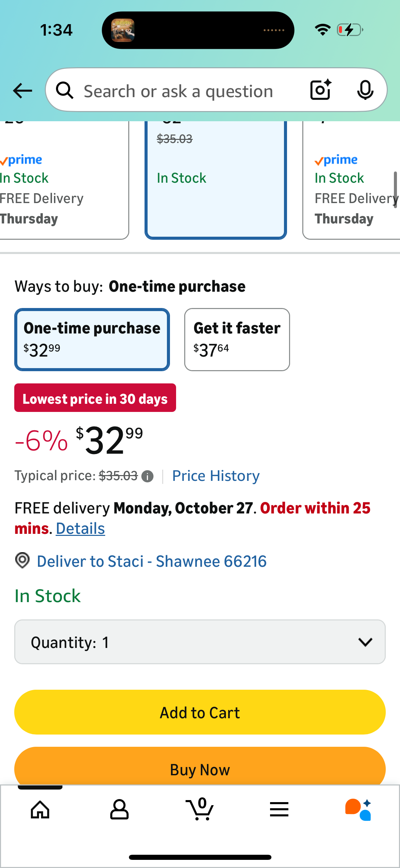Open the Price History link
This screenshot has width=400, height=868.
[x=216, y=476]
